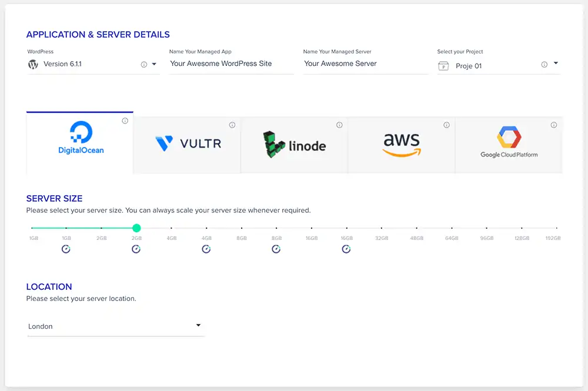Click the 'Select your Project' label
Screen dimensions: 588x391
pyautogui.click(x=460, y=52)
